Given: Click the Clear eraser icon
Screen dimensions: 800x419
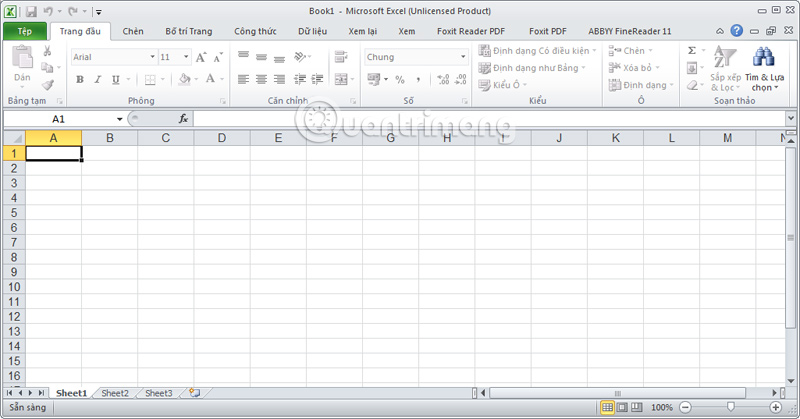Looking at the screenshot, I should click(x=692, y=85).
